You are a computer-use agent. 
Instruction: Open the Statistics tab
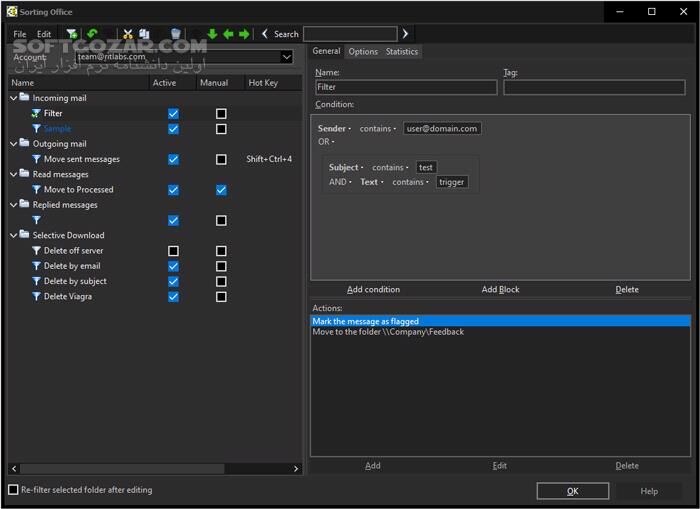[402, 51]
